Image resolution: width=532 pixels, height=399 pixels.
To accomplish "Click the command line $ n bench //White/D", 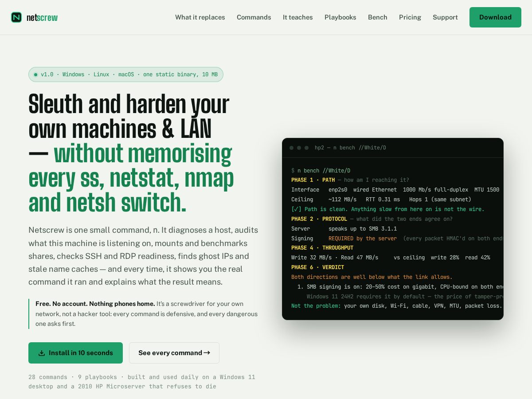I will click(321, 171).
